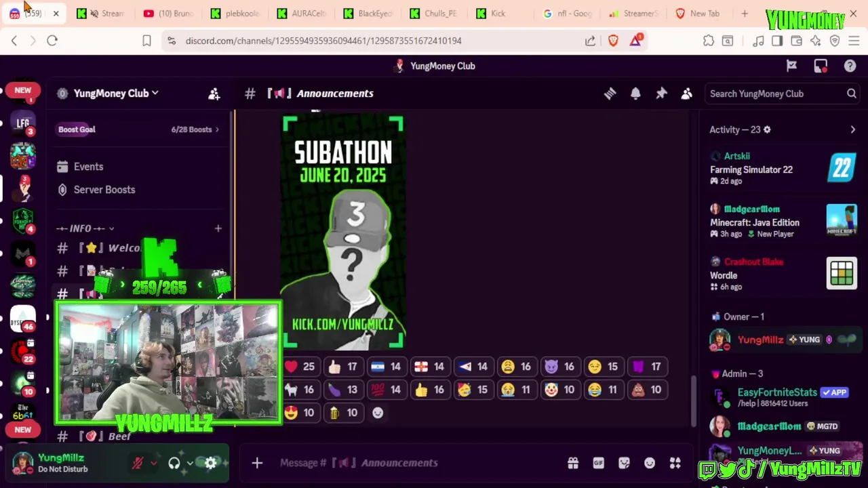Open the Threads icon in channel header
This screenshot has width=868, height=488.
coord(610,94)
